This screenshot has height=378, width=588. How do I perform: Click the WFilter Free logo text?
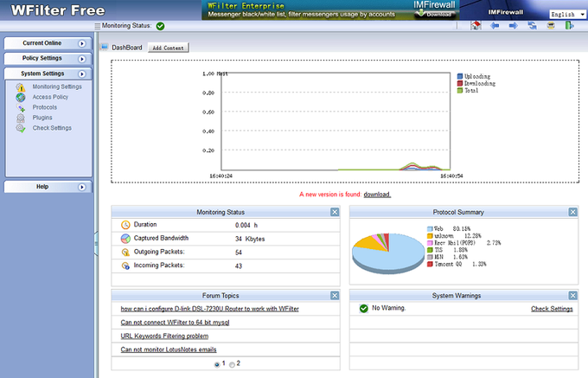tap(58, 10)
